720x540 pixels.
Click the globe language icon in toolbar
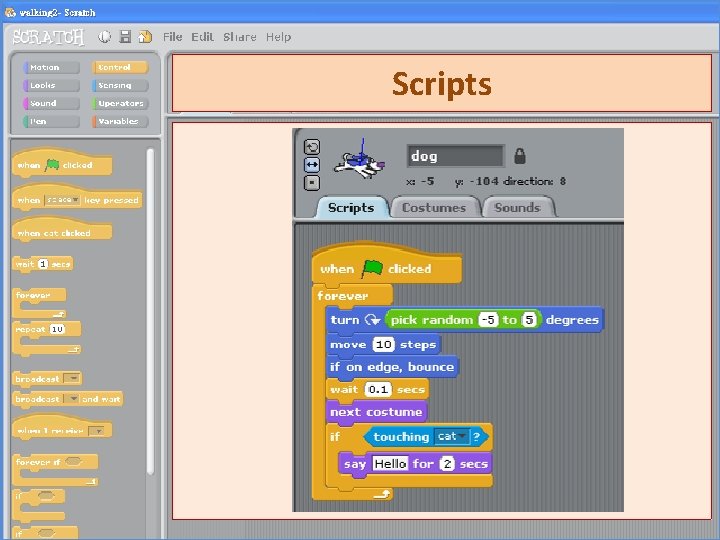coord(105,37)
